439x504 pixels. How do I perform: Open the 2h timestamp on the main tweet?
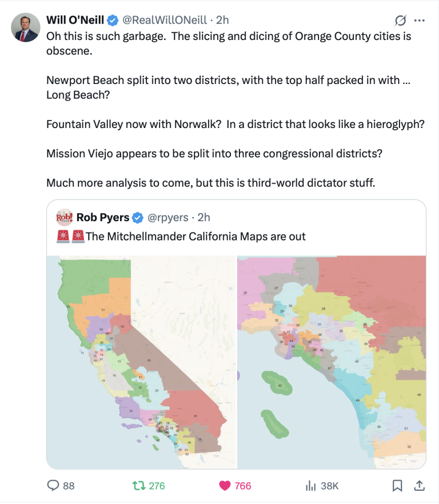point(222,19)
